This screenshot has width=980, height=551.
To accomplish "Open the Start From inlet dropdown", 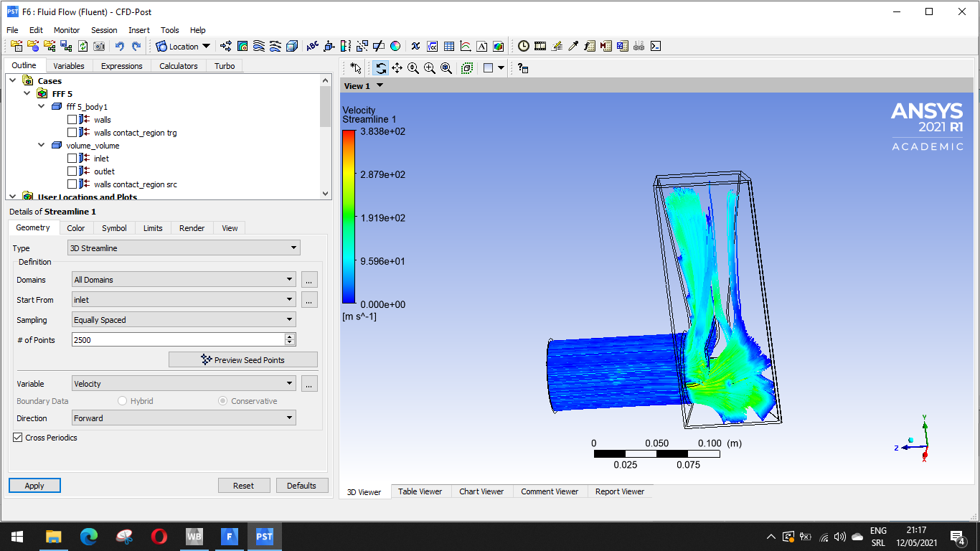I will (184, 300).
